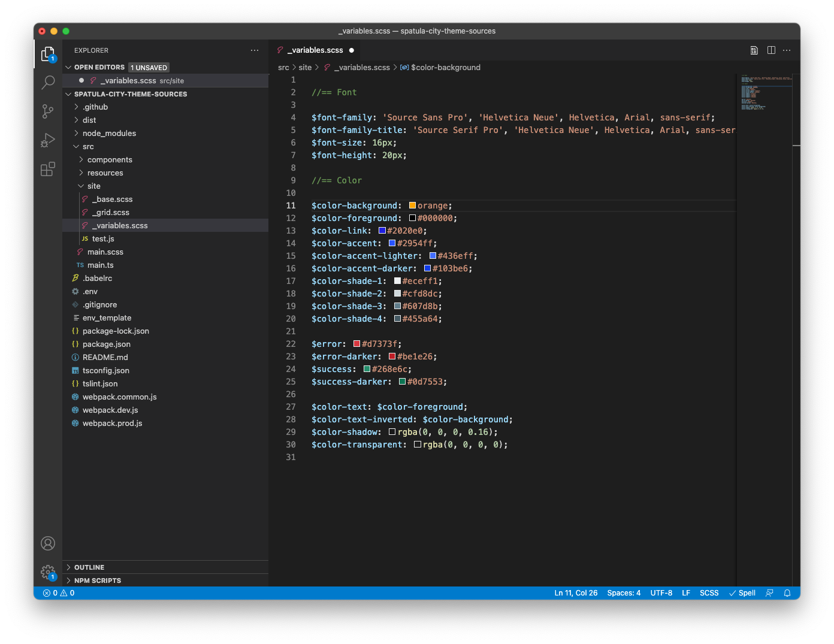Expand the OUTLINE section
Screen dimensions: 834x644
[x=89, y=567]
